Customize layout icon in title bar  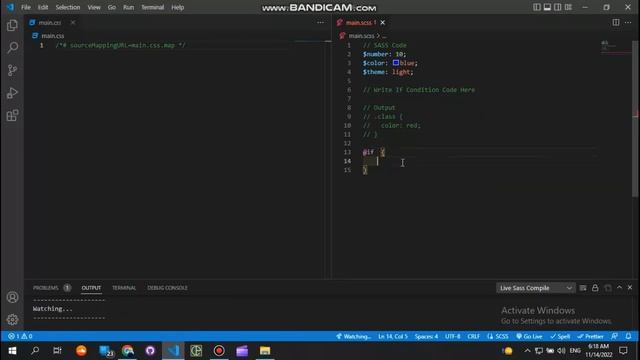pos(568,7)
